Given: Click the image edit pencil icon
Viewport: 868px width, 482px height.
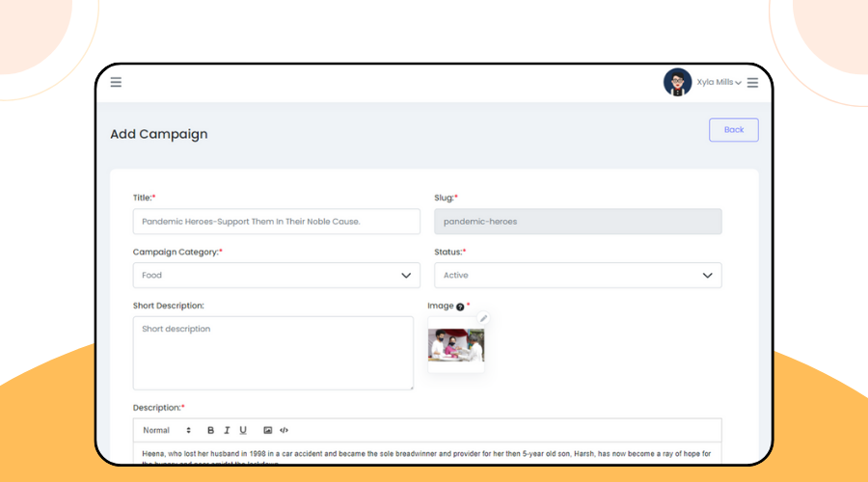Looking at the screenshot, I should pyautogui.click(x=484, y=318).
